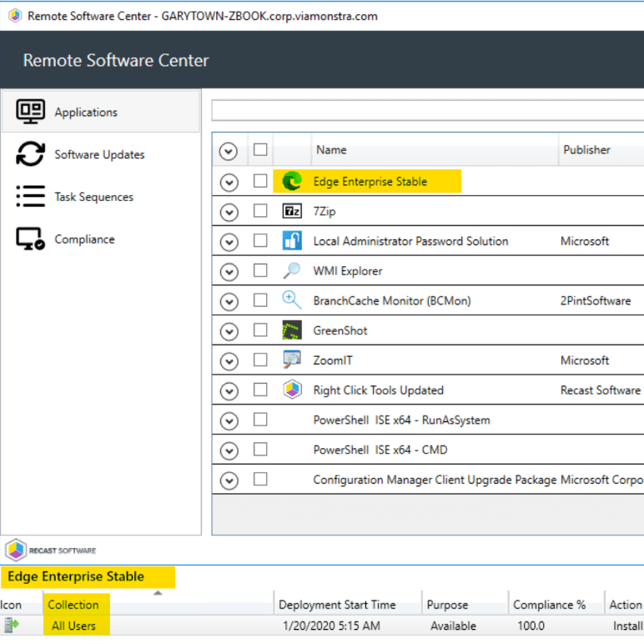644x644 pixels.
Task: Check the Local Administrator Password Solution checkbox
Action: pos(260,240)
